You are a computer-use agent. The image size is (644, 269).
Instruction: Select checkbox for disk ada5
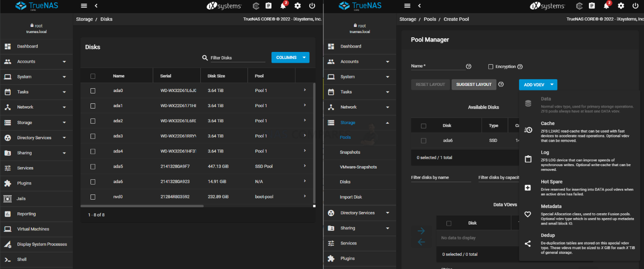(x=93, y=167)
